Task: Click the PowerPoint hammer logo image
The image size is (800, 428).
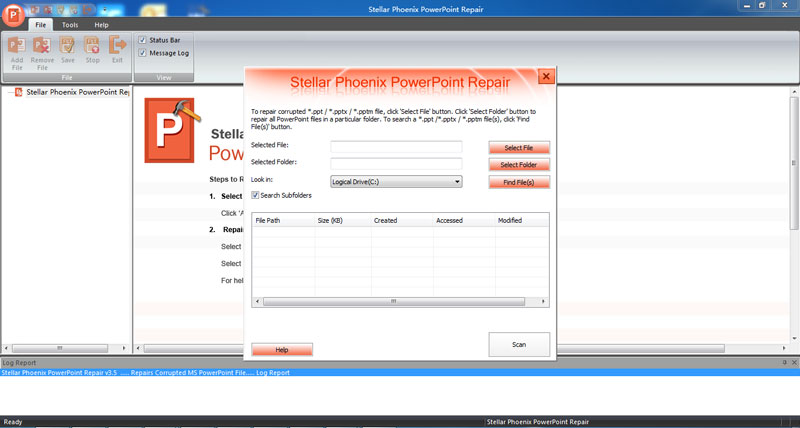Action: (172, 130)
